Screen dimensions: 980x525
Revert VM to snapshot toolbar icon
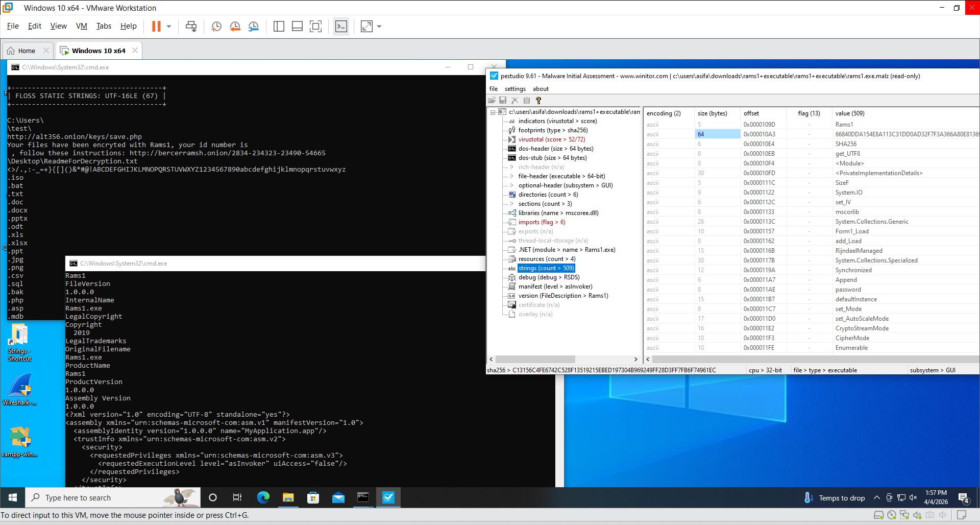click(x=235, y=27)
